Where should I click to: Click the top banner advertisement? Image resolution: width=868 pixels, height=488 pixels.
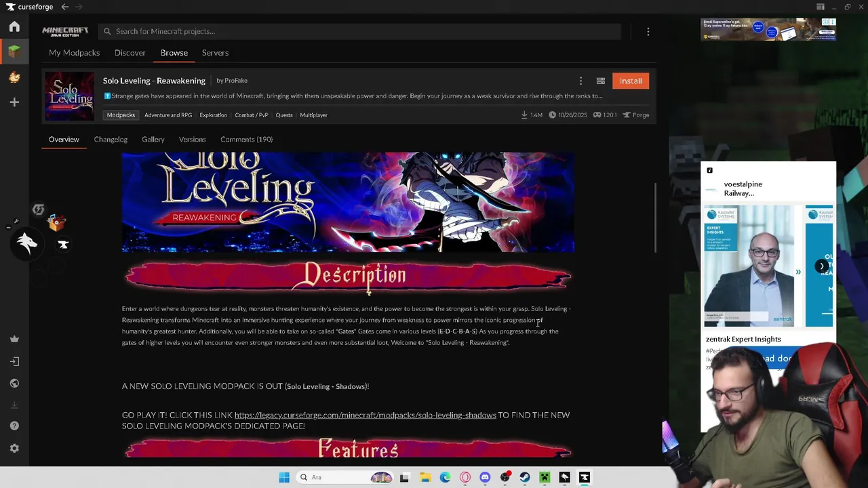pyautogui.click(x=768, y=29)
